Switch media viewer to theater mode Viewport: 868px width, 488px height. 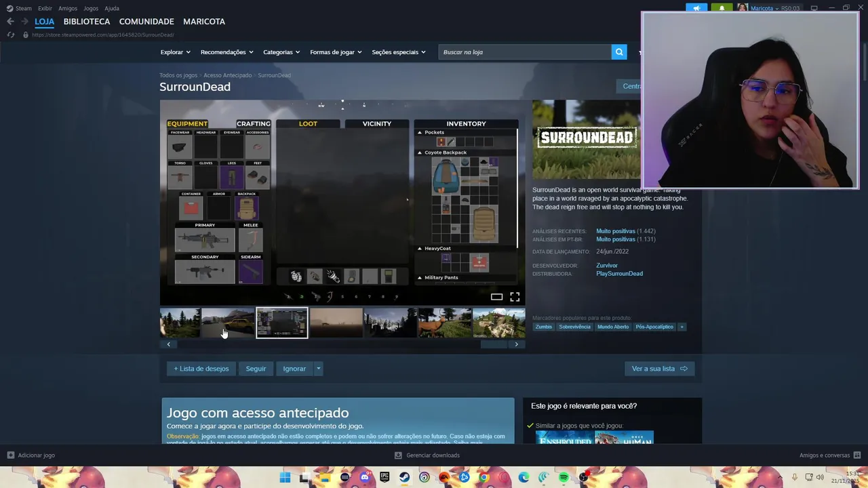tap(496, 297)
